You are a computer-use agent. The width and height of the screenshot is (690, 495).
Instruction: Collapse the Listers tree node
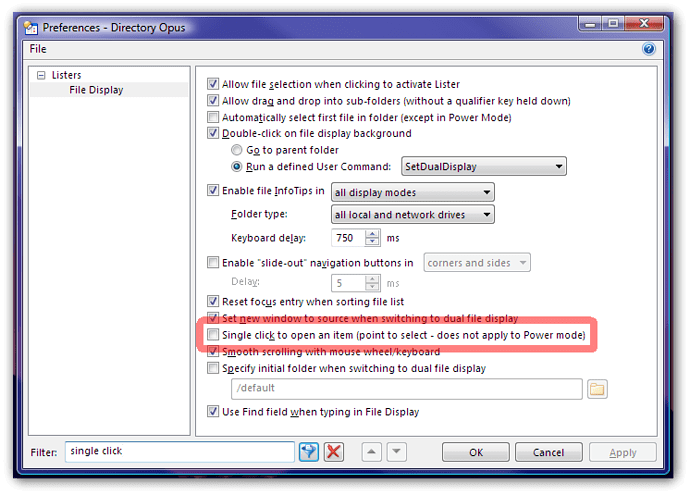coord(41,75)
